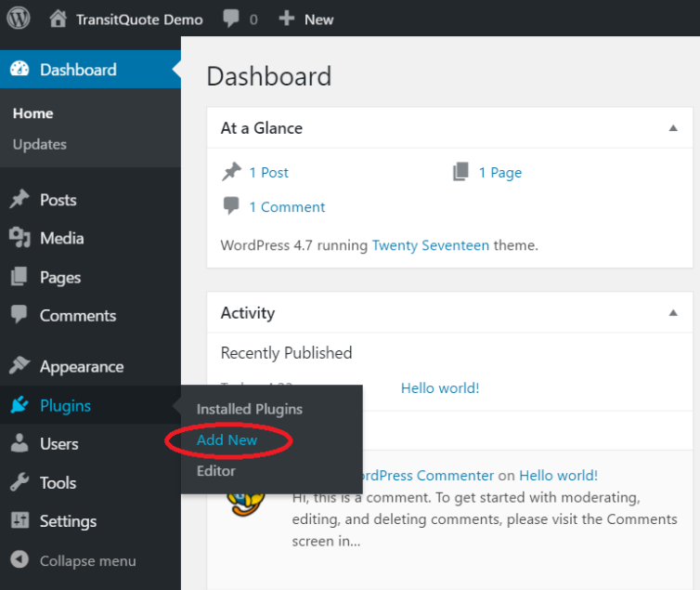Choose Installed Plugins in flyout
700x590 pixels.
(250, 409)
